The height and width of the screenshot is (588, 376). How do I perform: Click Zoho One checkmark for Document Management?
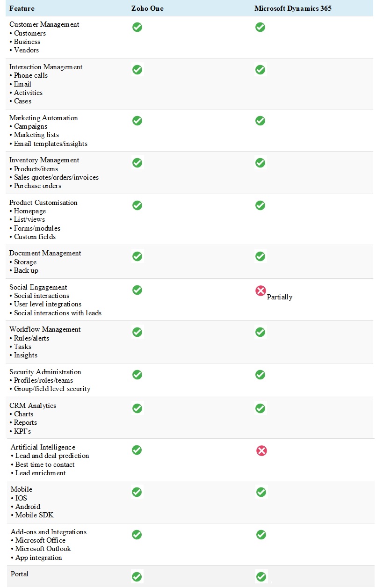click(x=137, y=256)
